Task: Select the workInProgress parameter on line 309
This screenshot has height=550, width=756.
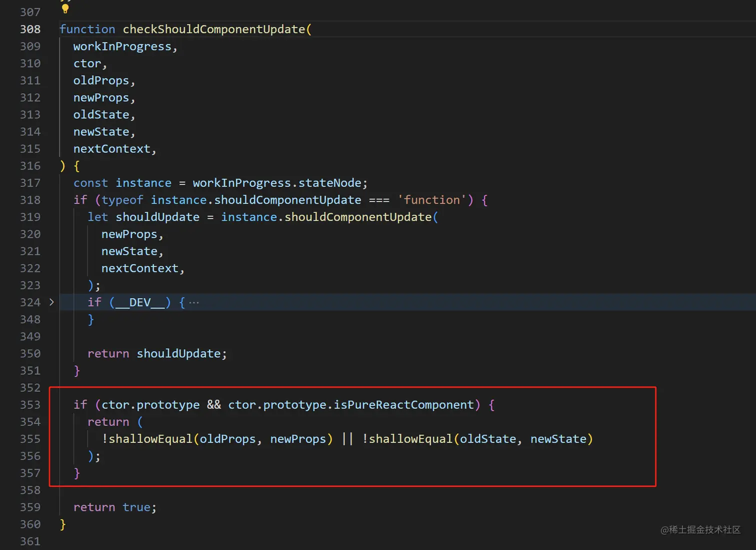Action: coord(122,47)
